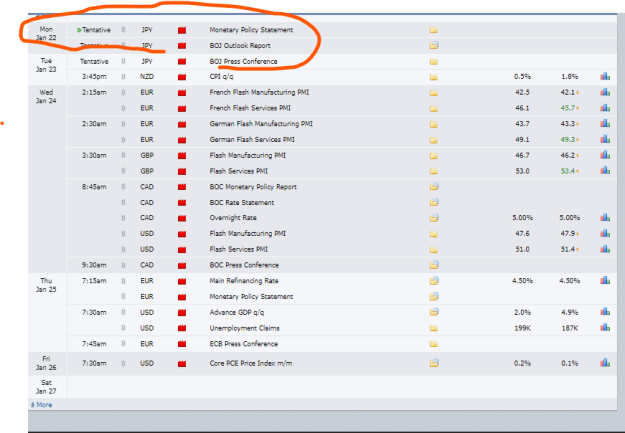Toggle alert speaker for ECB Press Conference
The height and width of the screenshot is (433, 625).
click(x=123, y=344)
